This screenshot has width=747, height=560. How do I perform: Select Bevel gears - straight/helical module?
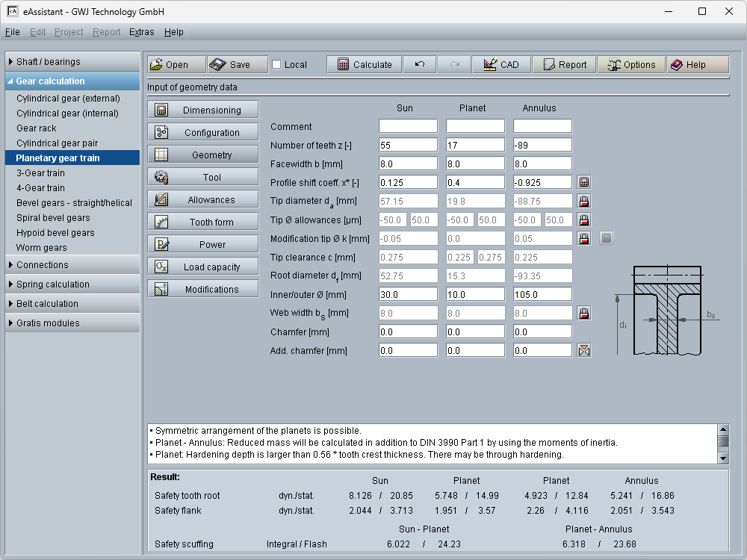coord(74,203)
